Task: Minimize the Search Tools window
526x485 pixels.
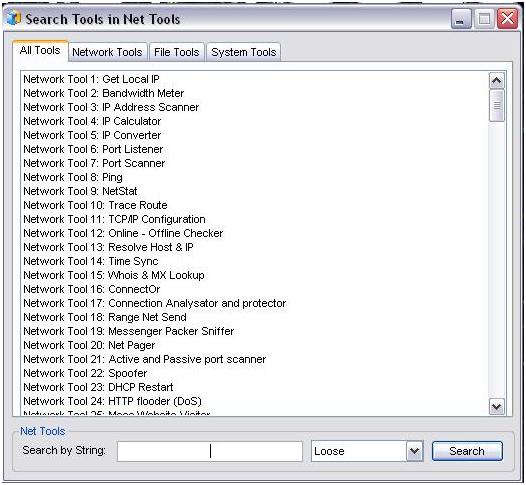Action: (461, 19)
